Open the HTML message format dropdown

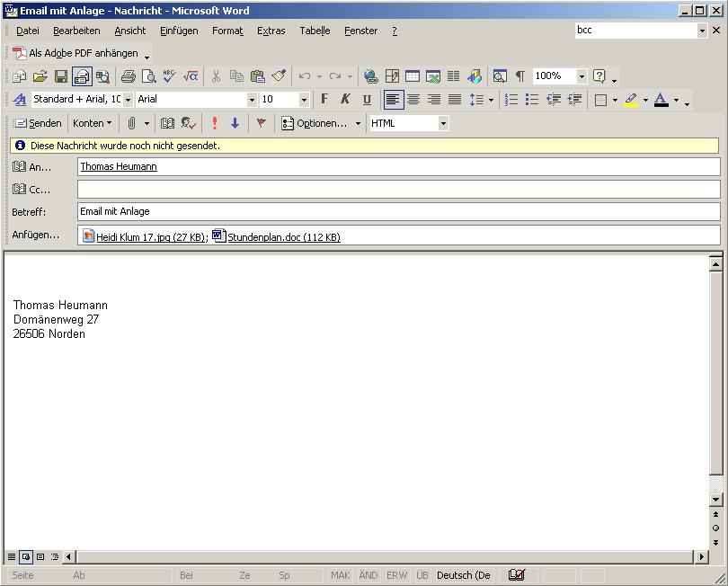click(x=443, y=123)
